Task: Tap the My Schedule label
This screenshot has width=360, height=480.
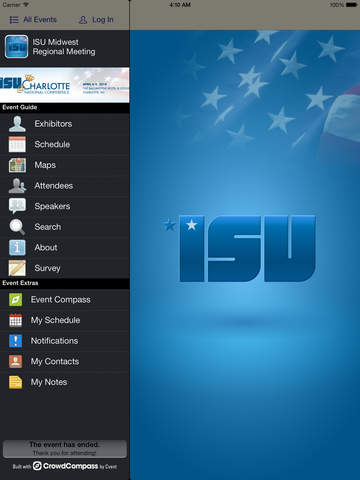Action: coord(55,320)
